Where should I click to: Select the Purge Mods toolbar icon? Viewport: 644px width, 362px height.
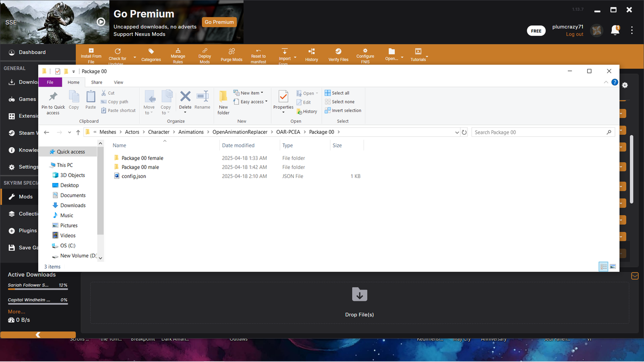click(231, 53)
